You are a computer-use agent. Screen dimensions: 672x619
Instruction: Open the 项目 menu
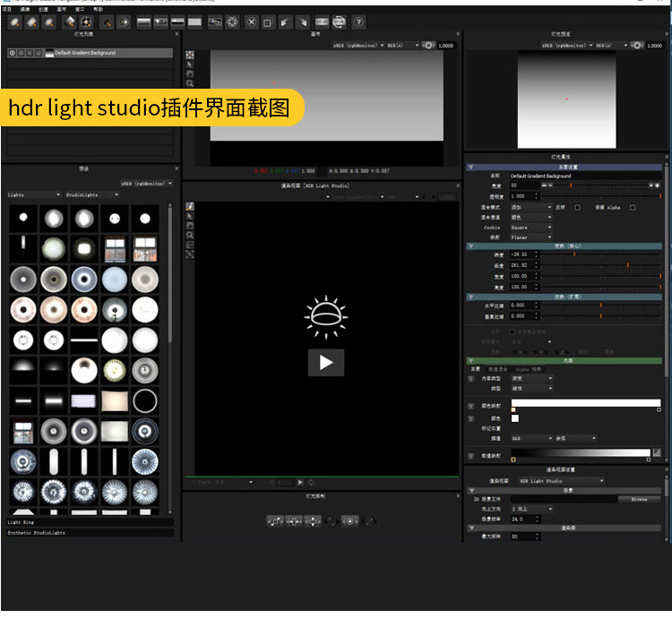(7, 9)
